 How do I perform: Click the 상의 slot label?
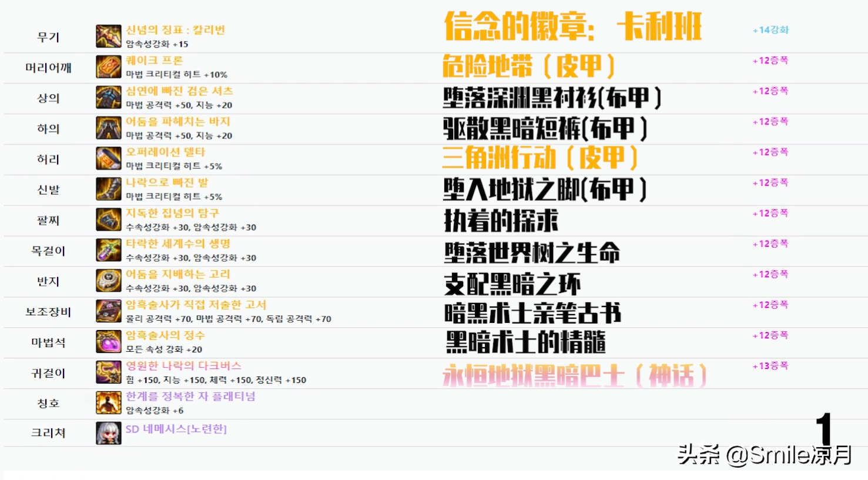pos(48,98)
